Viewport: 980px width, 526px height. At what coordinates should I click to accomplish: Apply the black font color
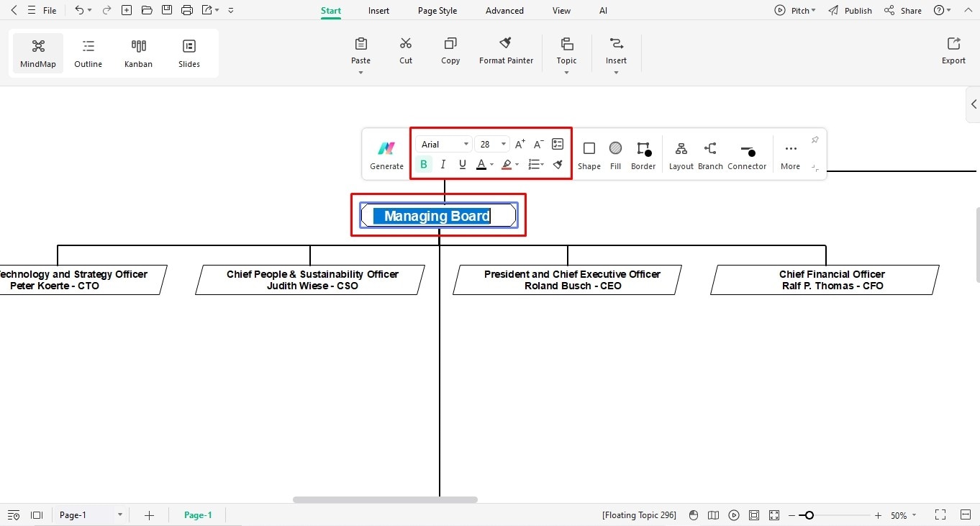pyautogui.click(x=481, y=164)
